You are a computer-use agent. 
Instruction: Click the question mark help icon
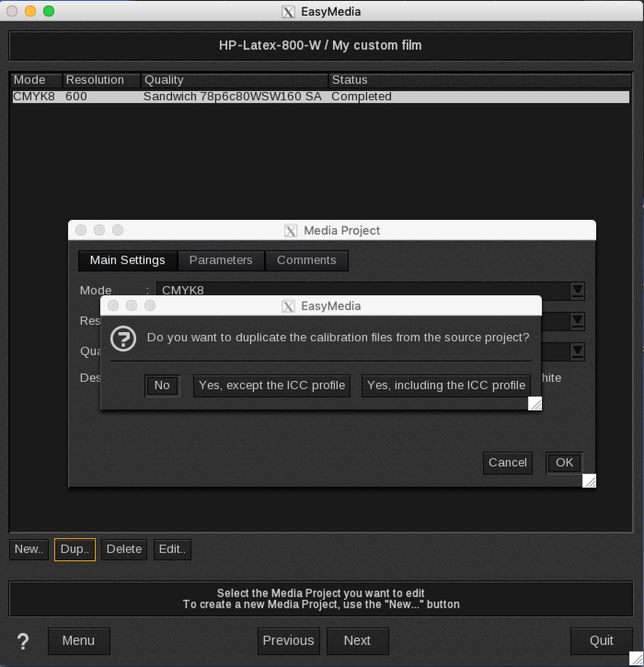pyautogui.click(x=23, y=641)
